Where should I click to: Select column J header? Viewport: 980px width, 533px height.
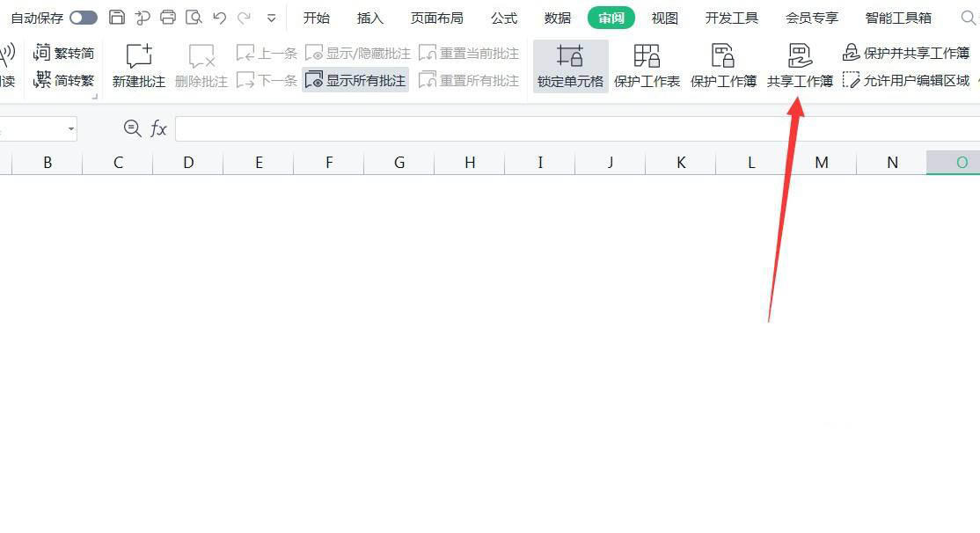(x=610, y=163)
